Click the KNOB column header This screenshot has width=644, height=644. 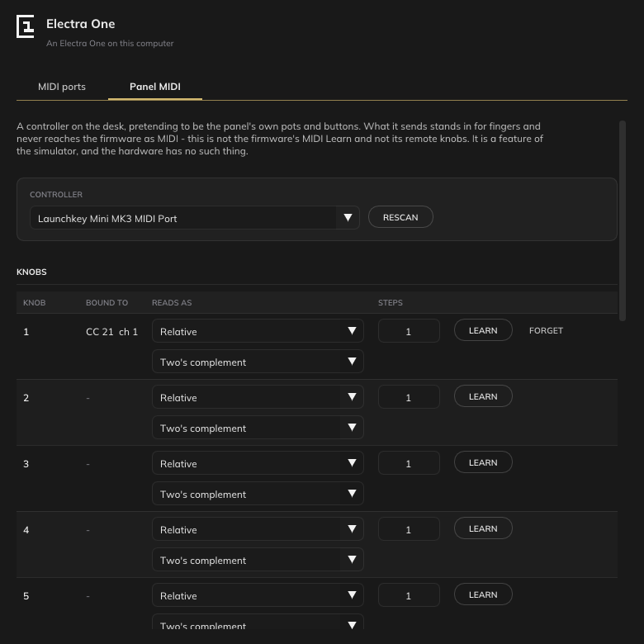pyautogui.click(x=34, y=303)
